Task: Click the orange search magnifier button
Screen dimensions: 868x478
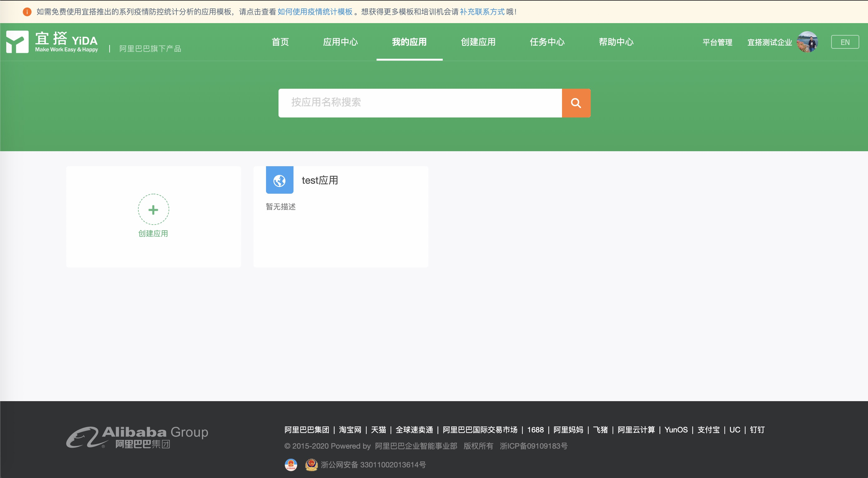Action: click(576, 103)
